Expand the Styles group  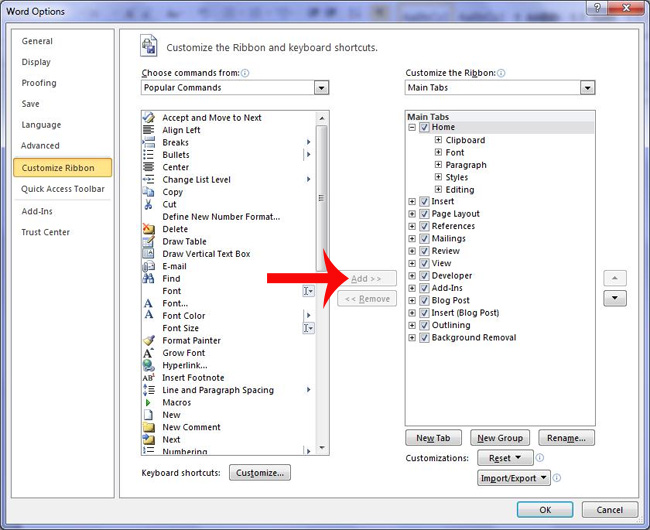tap(438, 177)
